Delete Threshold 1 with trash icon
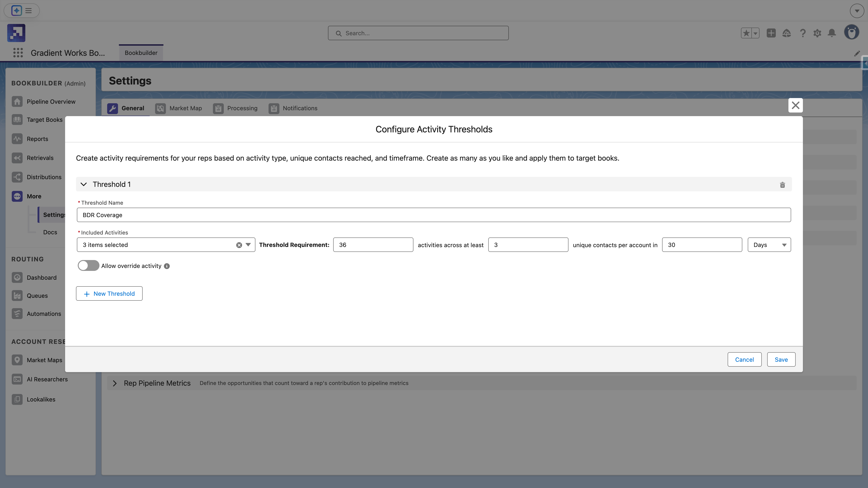Screen dimensions: 868x488 point(782,185)
